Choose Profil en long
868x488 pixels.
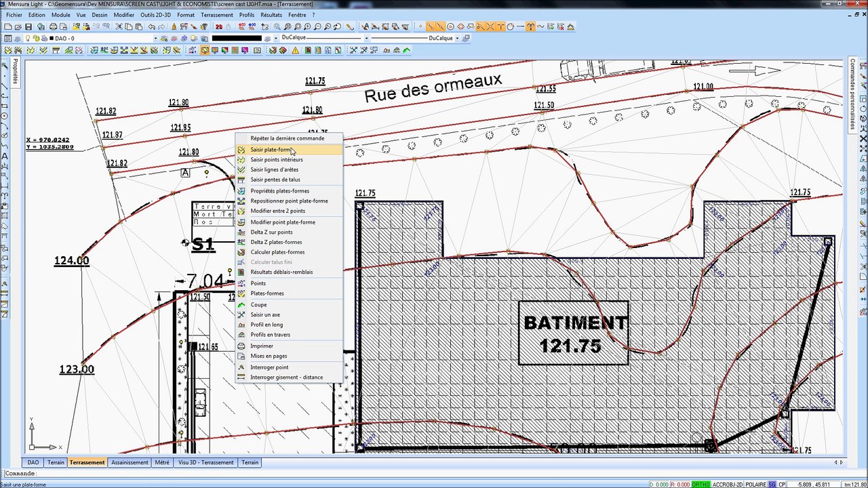(x=289, y=325)
